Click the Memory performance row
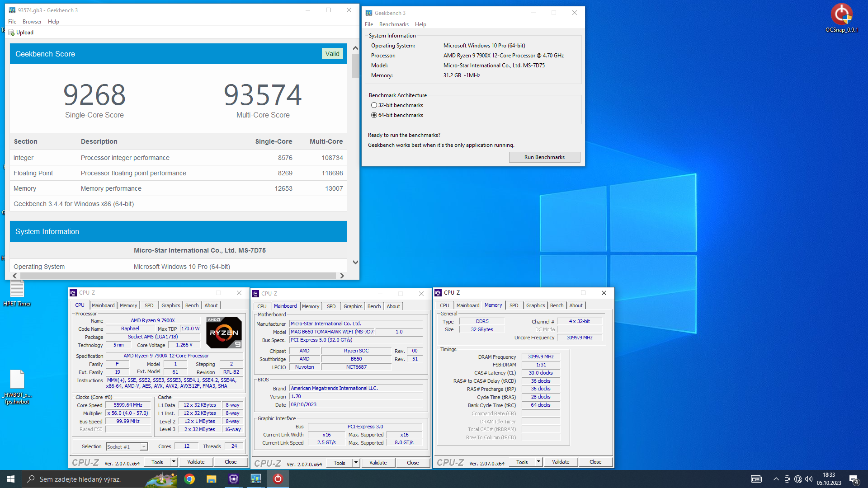The image size is (868, 488). pyautogui.click(x=178, y=188)
